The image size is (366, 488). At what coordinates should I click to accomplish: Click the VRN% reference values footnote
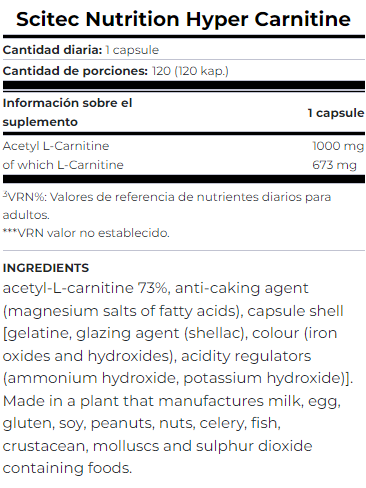(167, 206)
